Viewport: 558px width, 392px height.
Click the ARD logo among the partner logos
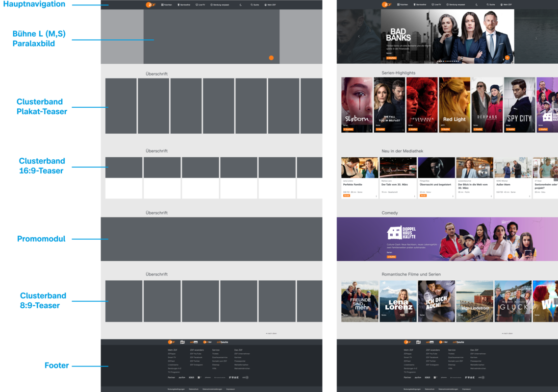(482, 377)
